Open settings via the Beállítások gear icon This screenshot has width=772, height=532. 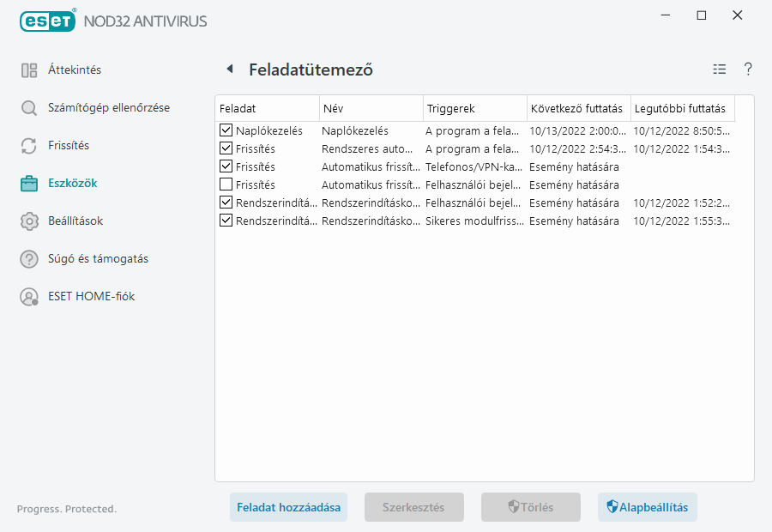click(28, 221)
